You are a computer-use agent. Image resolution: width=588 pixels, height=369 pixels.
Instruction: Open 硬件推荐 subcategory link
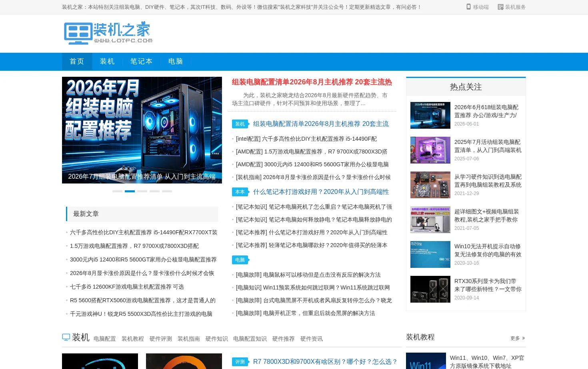(284, 339)
